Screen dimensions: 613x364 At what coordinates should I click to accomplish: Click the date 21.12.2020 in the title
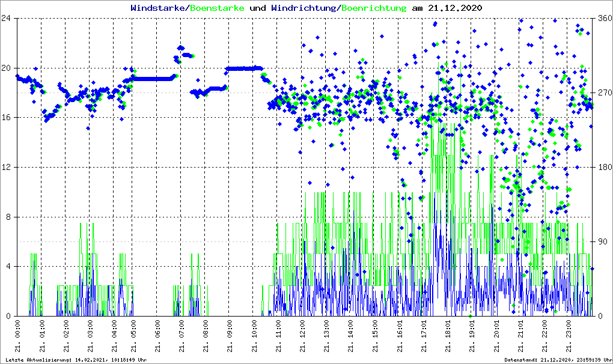pos(454,8)
